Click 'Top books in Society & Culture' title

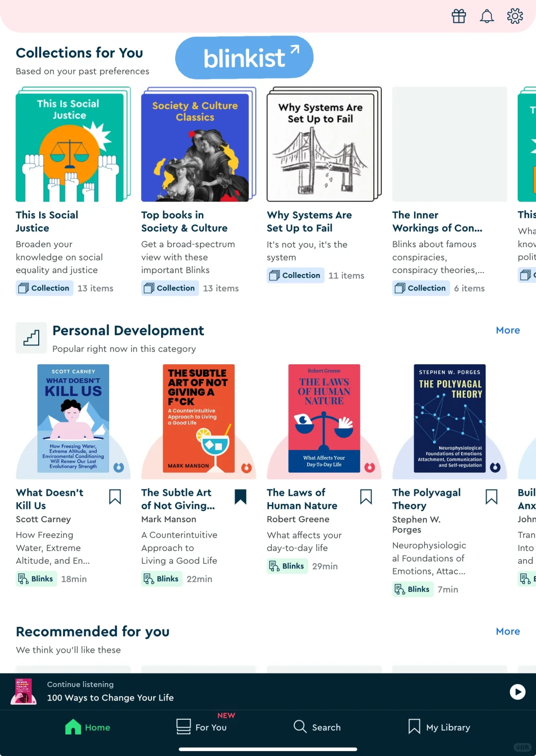point(185,221)
